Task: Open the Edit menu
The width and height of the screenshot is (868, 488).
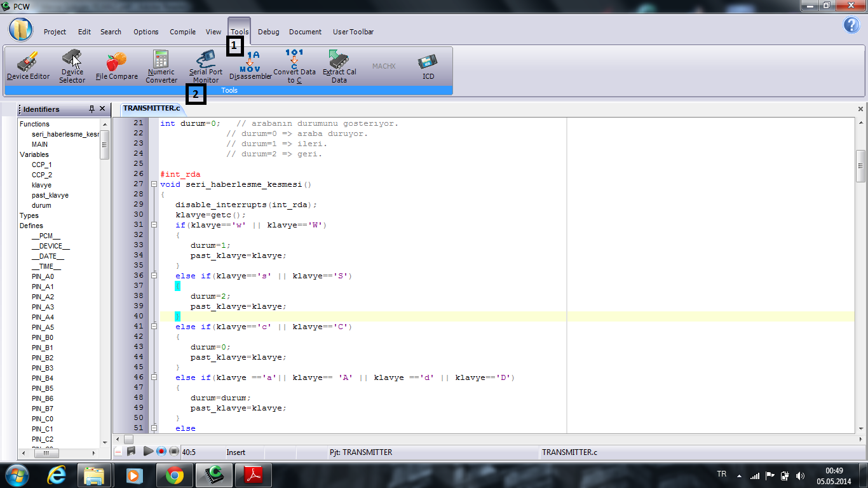Action: 85,32
